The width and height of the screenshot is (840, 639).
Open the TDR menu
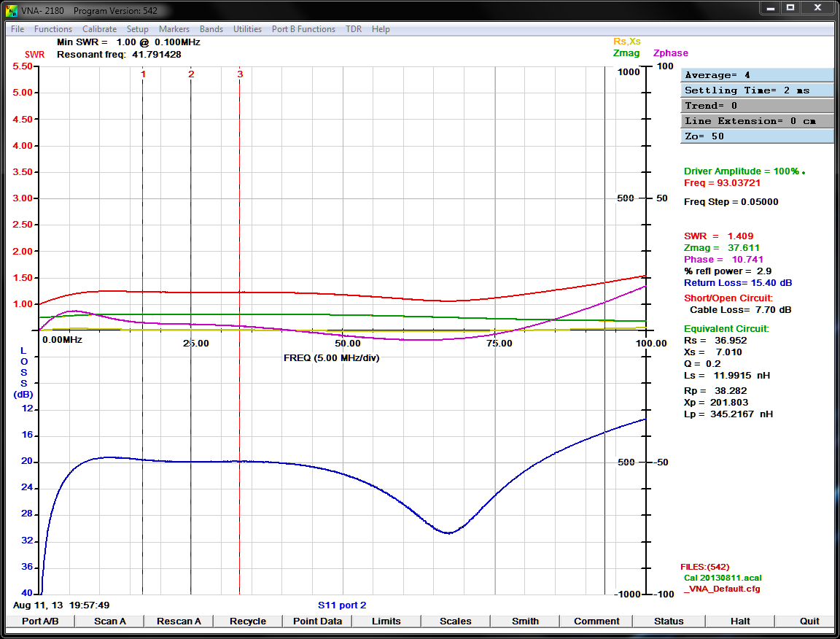tap(354, 29)
